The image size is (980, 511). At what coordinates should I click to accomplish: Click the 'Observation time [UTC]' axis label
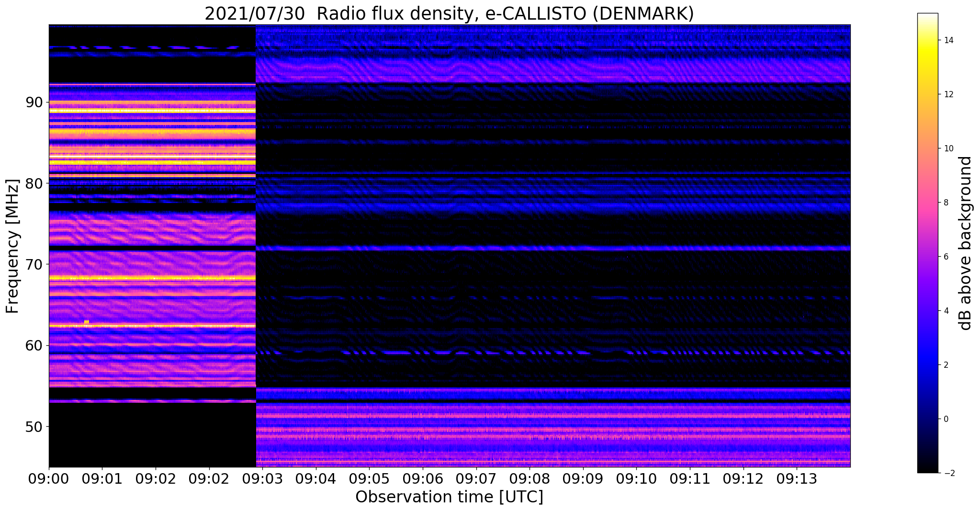pos(449,497)
